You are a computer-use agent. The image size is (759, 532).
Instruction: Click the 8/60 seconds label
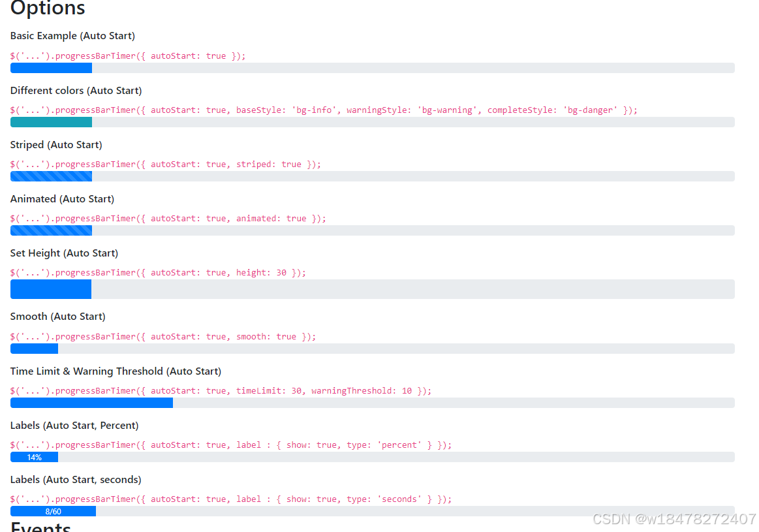pos(52,511)
